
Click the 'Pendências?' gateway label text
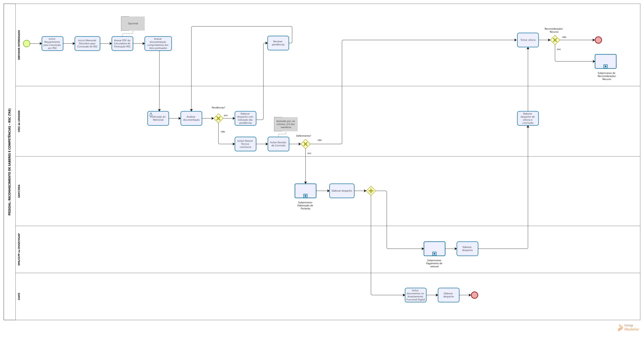[x=218, y=108]
